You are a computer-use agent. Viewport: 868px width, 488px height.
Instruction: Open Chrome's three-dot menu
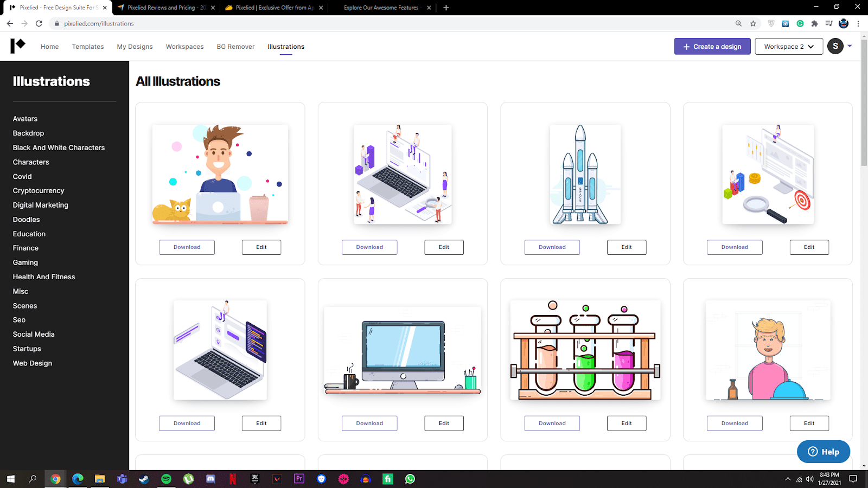(x=858, y=23)
